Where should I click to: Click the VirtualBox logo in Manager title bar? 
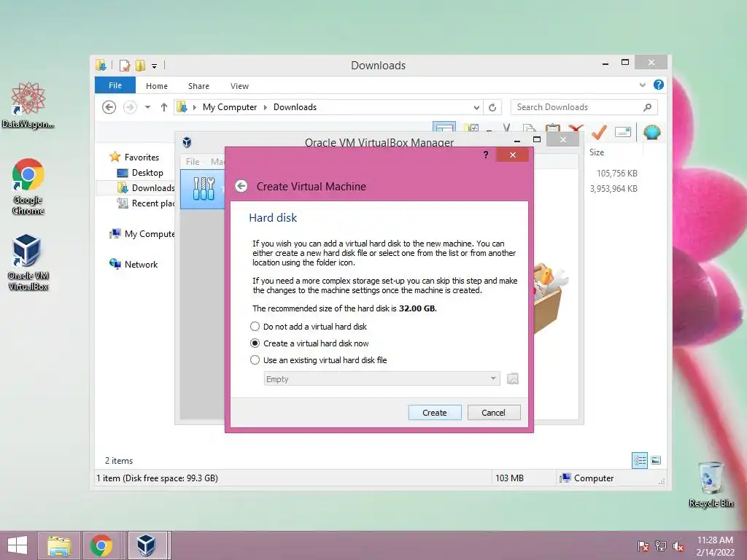pyautogui.click(x=187, y=141)
